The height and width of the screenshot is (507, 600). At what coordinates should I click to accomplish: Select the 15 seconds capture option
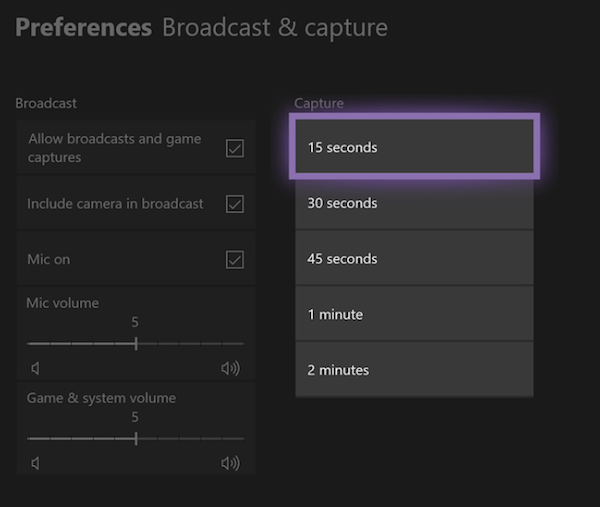click(414, 147)
